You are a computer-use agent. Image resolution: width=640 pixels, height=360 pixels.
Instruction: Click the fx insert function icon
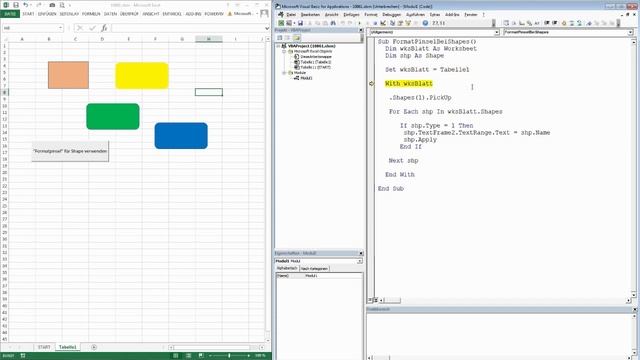click(104, 28)
